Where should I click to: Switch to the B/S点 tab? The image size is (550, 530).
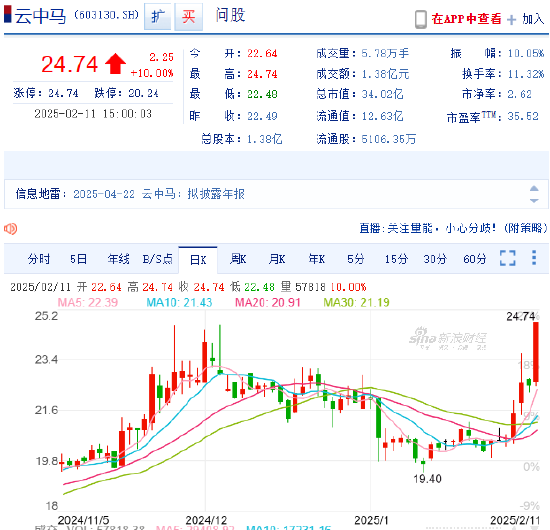[157, 259]
